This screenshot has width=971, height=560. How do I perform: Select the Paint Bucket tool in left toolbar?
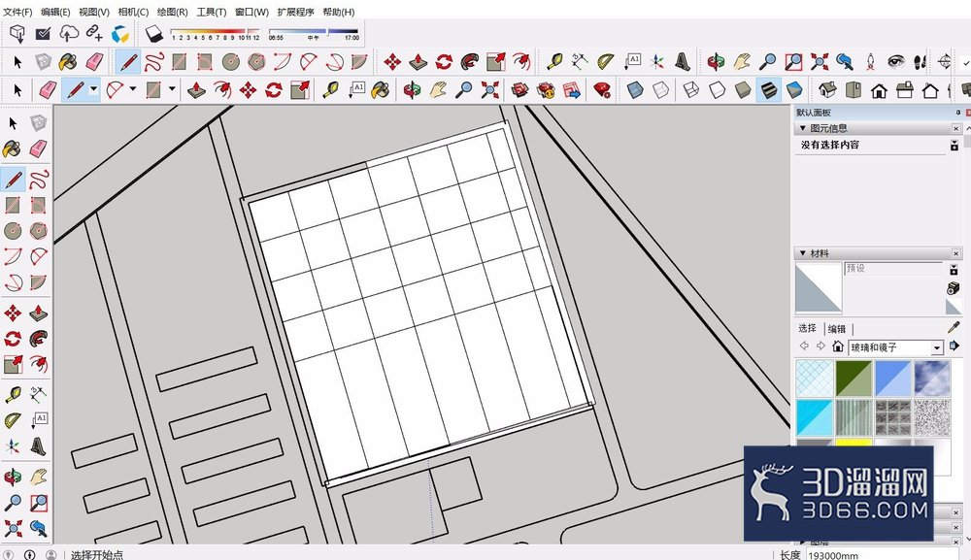12,148
